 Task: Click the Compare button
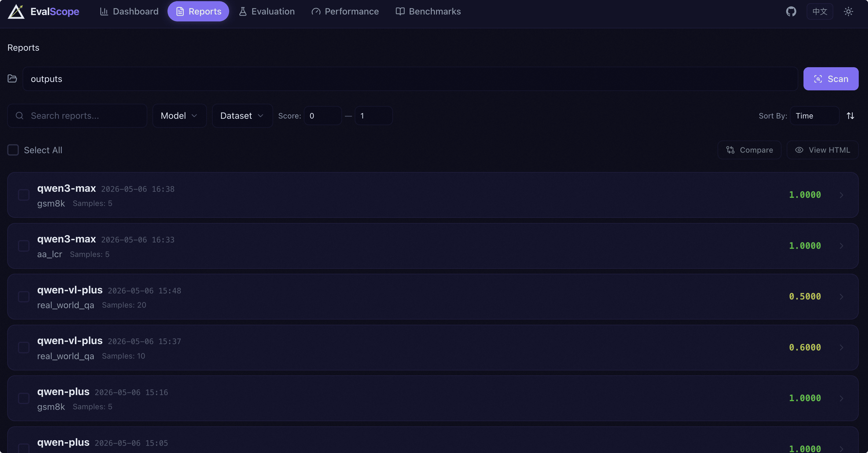tap(749, 150)
